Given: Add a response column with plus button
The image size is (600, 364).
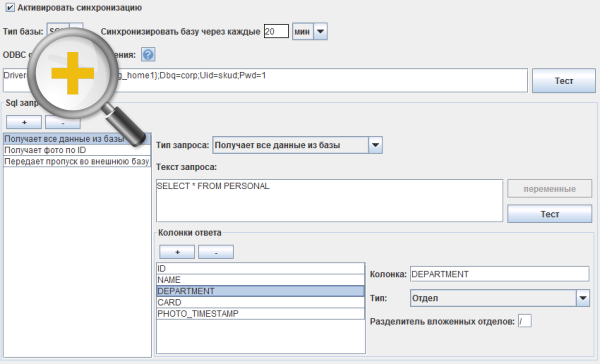Looking at the screenshot, I should tap(177, 252).
